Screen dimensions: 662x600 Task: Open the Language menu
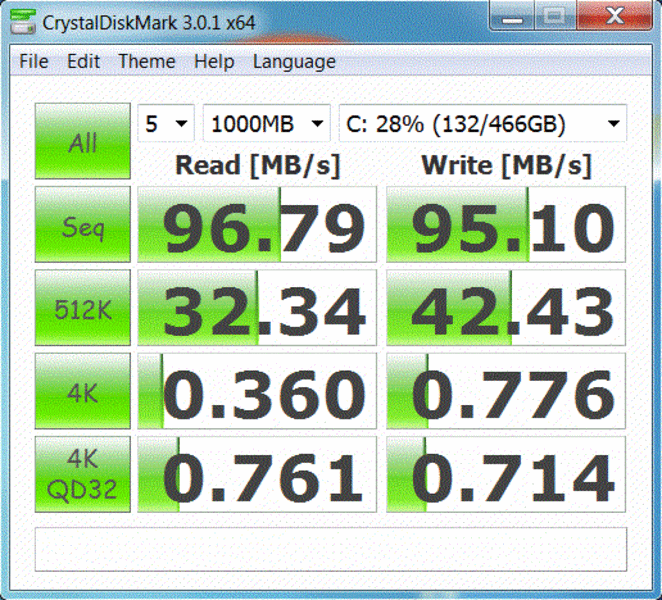point(294,62)
